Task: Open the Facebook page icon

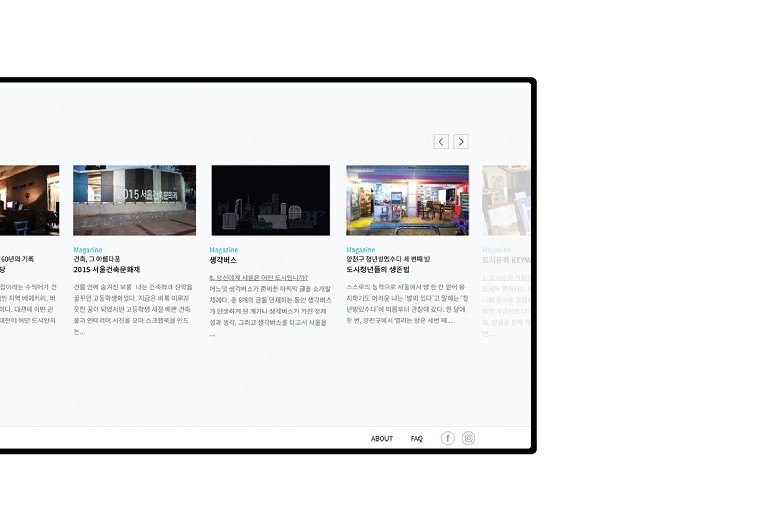Action: [x=448, y=438]
